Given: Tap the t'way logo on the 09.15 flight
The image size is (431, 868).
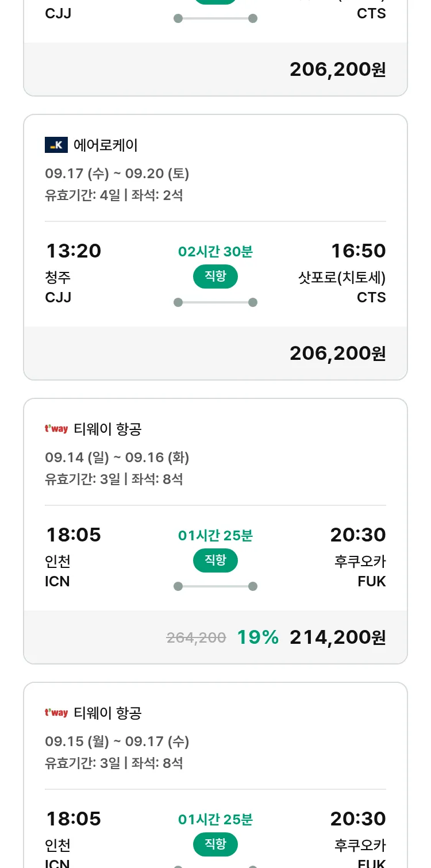Looking at the screenshot, I should [x=56, y=713].
